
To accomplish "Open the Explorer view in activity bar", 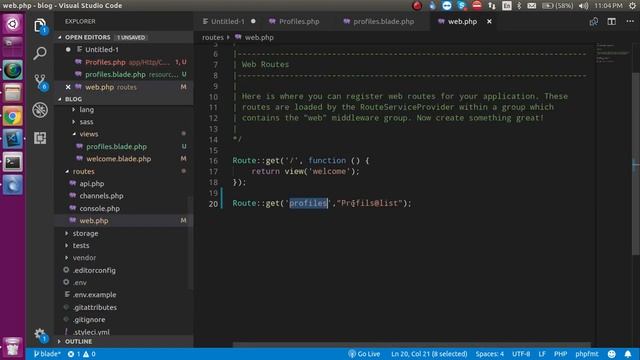I will point(40,26).
